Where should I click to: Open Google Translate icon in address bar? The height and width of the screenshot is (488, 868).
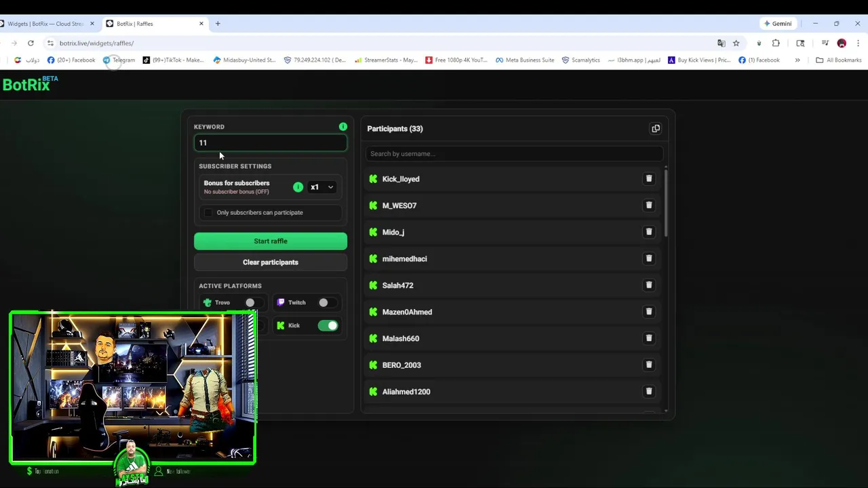pos(722,43)
